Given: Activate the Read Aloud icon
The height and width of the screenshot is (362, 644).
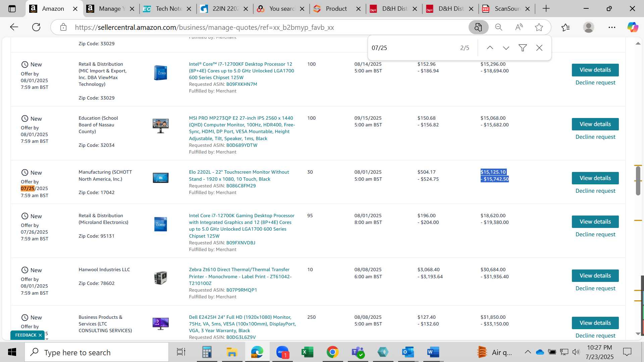Looking at the screenshot, I should pos(519,27).
